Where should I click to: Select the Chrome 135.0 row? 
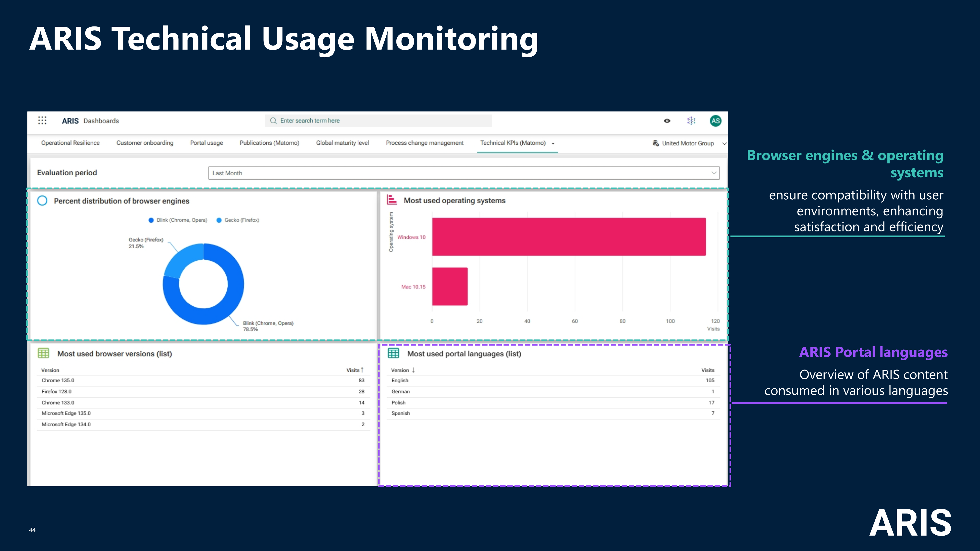203,381
